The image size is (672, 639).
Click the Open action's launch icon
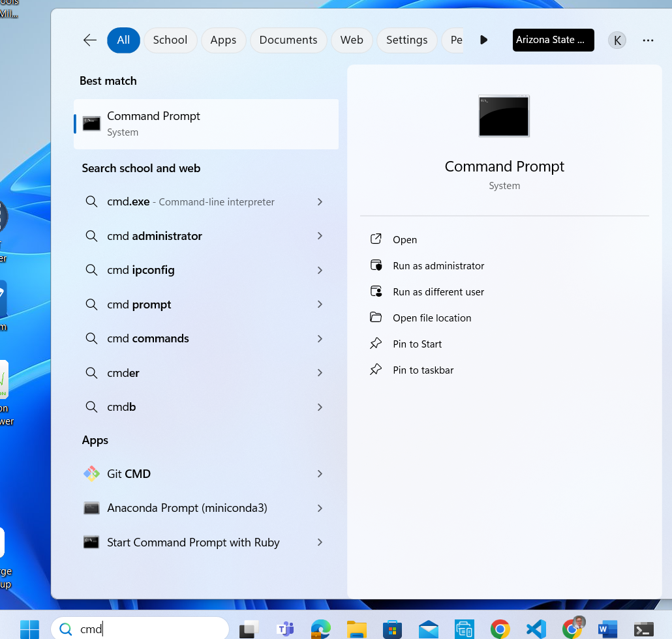coord(376,239)
